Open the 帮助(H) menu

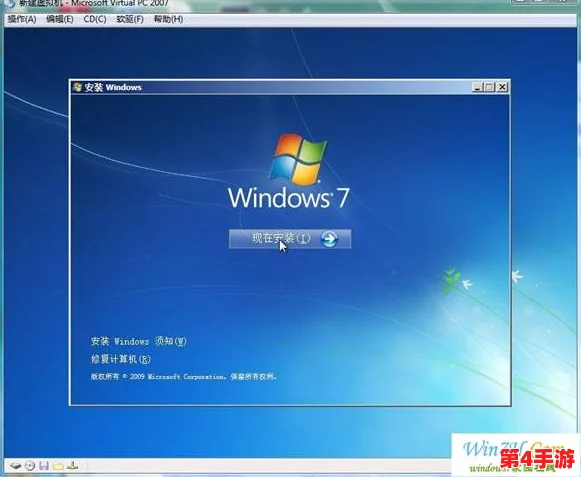pyautogui.click(x=168, y=19)
